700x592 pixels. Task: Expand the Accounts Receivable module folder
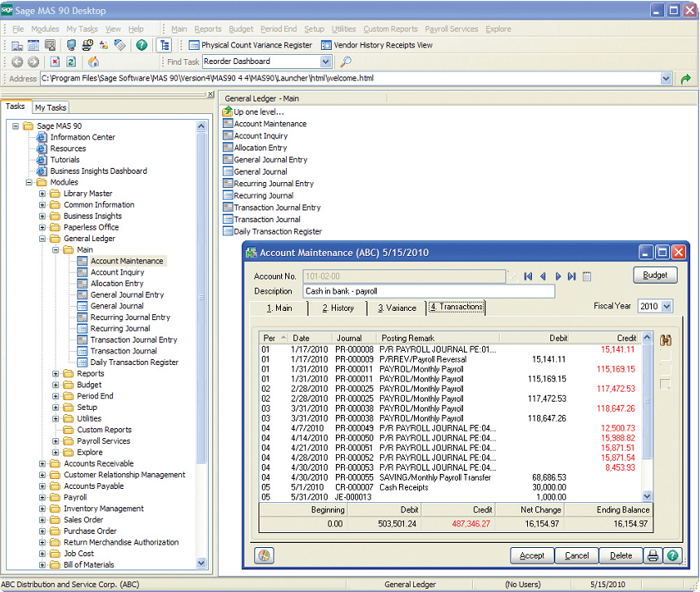42,463
